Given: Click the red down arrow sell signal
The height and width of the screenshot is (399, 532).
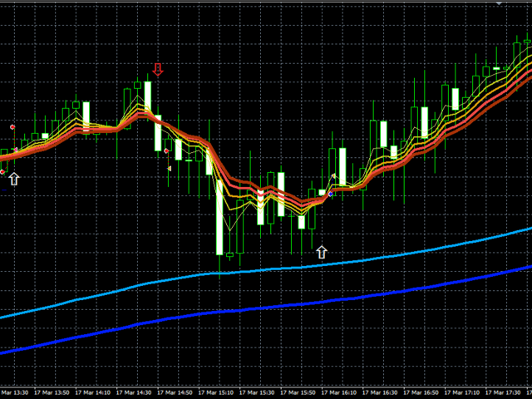Looking at the screenshot, I should point(157,69).
